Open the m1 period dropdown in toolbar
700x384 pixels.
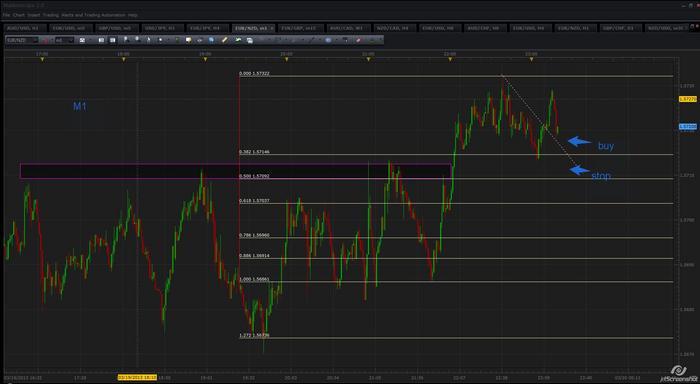(64, 40)
